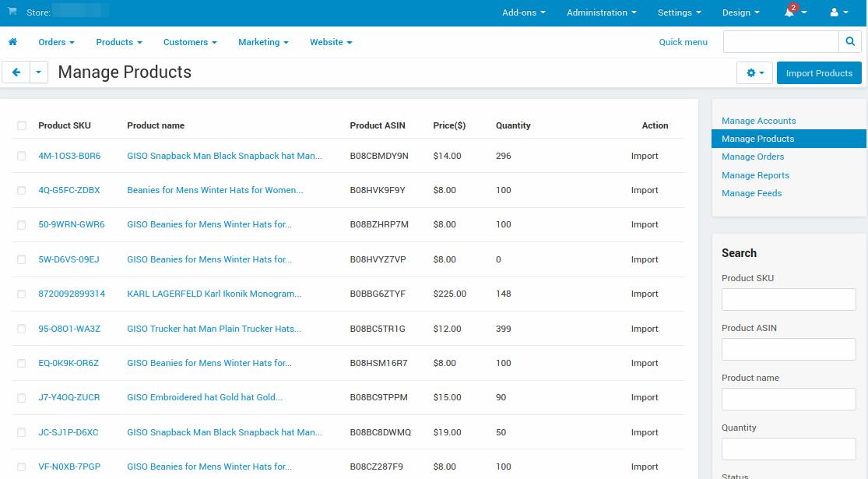Click the Import Products button
Viewport: 868px width, 479px height.
click(818, 72)
